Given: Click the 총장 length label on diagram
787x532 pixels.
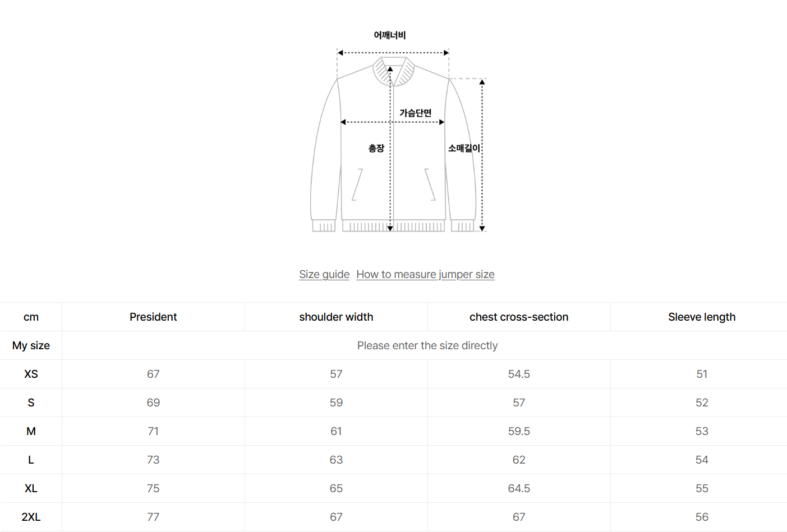Looking at the screenshot, I should point(376,149).
